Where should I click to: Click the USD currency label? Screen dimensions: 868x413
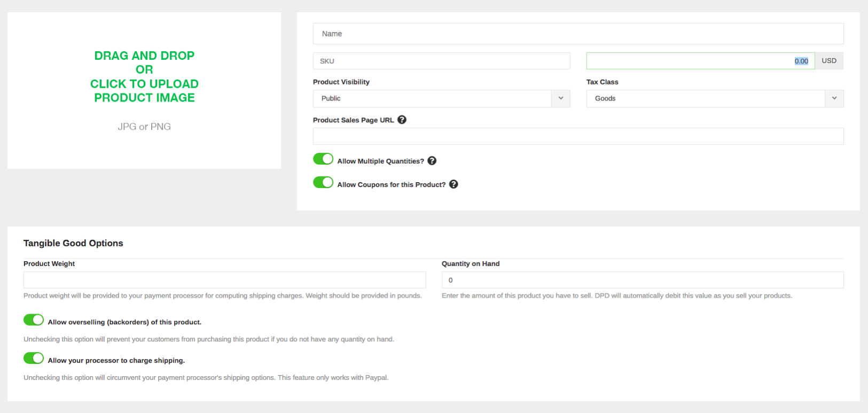tap(829, 61)
